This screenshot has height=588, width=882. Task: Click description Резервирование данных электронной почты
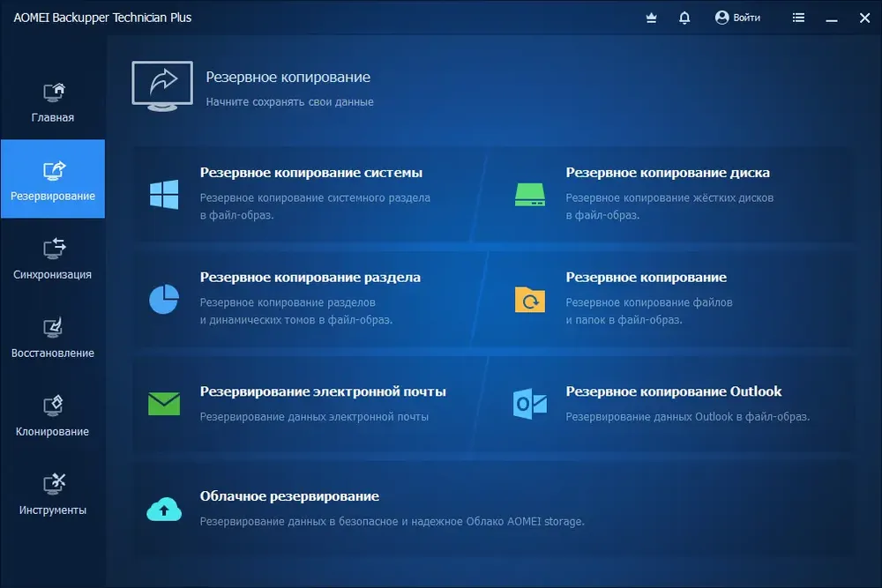[x=314, y=417]
